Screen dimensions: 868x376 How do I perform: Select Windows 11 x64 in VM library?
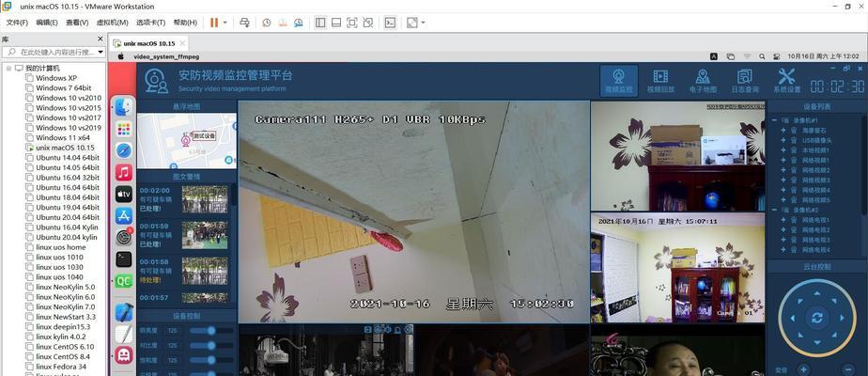[63, 137]
